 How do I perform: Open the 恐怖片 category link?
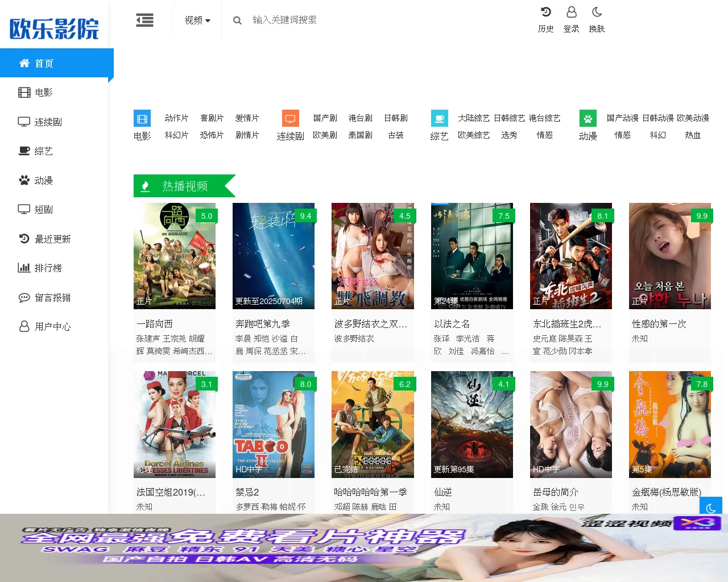coord(212,135)
